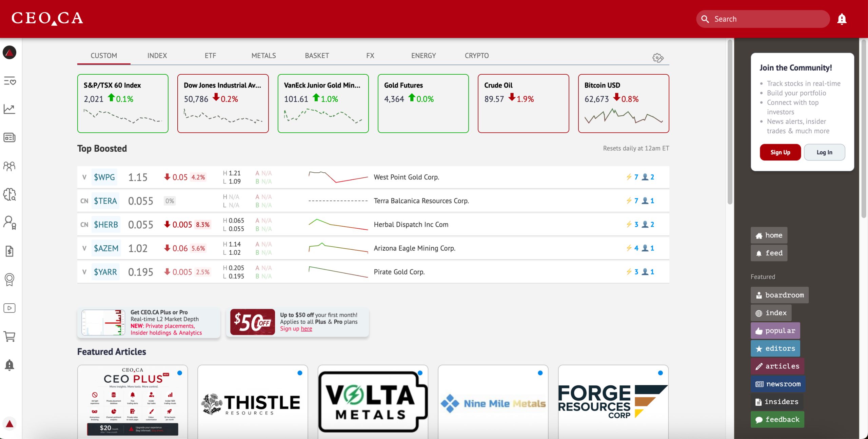Image resolution: width=868 pixels, height=439 pixels.
Task: Switch to the ENERGY tab
Action: pos(423,56)
